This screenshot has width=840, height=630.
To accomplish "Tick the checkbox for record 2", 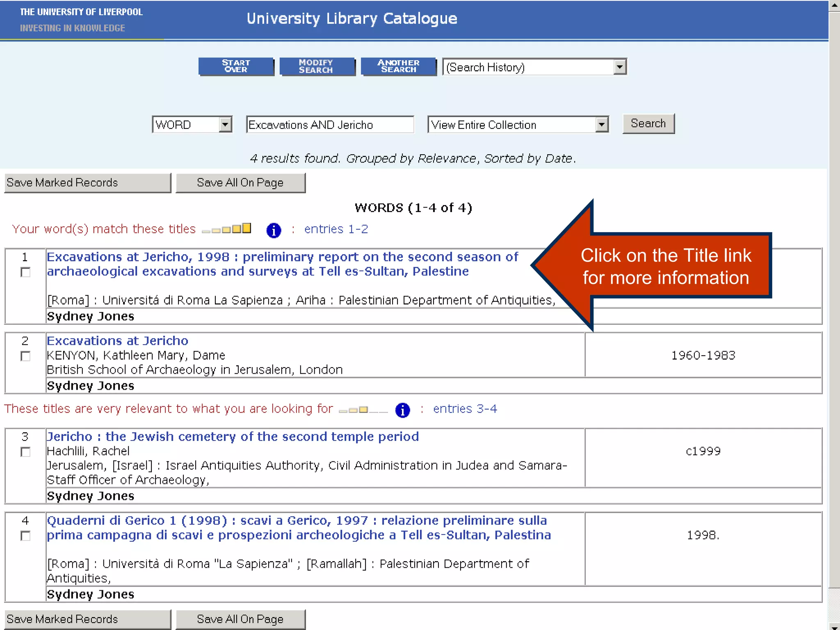I will click(25, 356).
